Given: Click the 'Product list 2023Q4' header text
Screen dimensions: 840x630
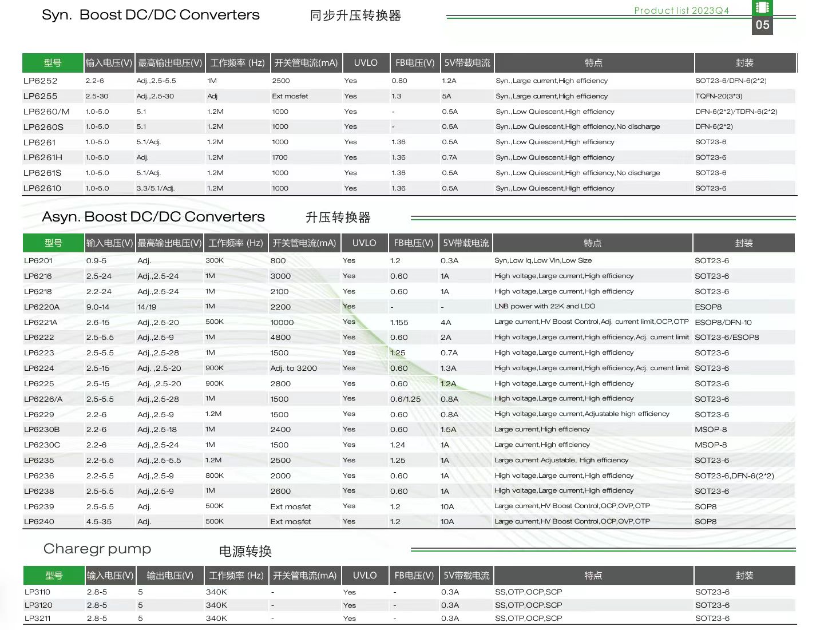Looking at the screenshot, I should (x=681, y=10).
